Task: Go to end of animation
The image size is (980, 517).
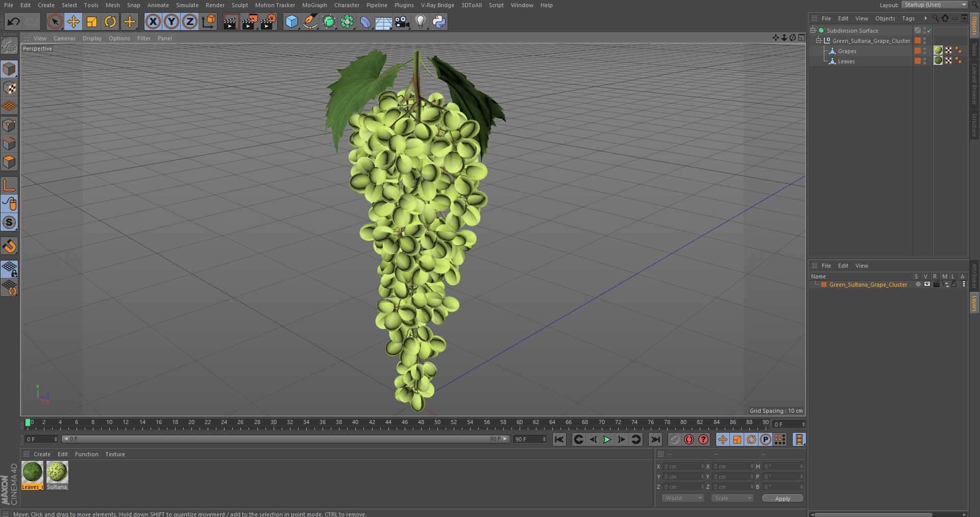Action: coord(655,439)
